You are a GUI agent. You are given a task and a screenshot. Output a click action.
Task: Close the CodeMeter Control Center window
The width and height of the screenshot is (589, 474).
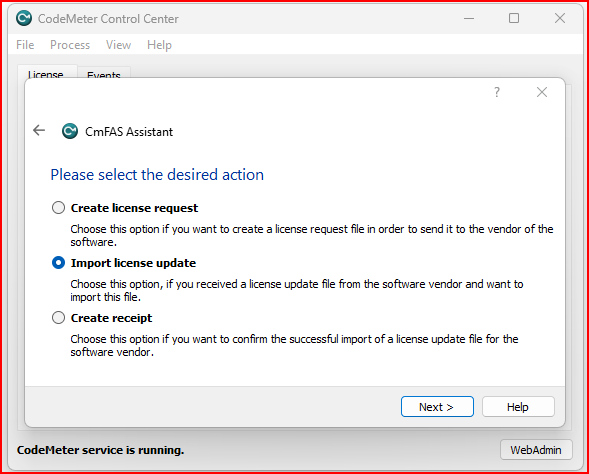[x=560, y=18]
